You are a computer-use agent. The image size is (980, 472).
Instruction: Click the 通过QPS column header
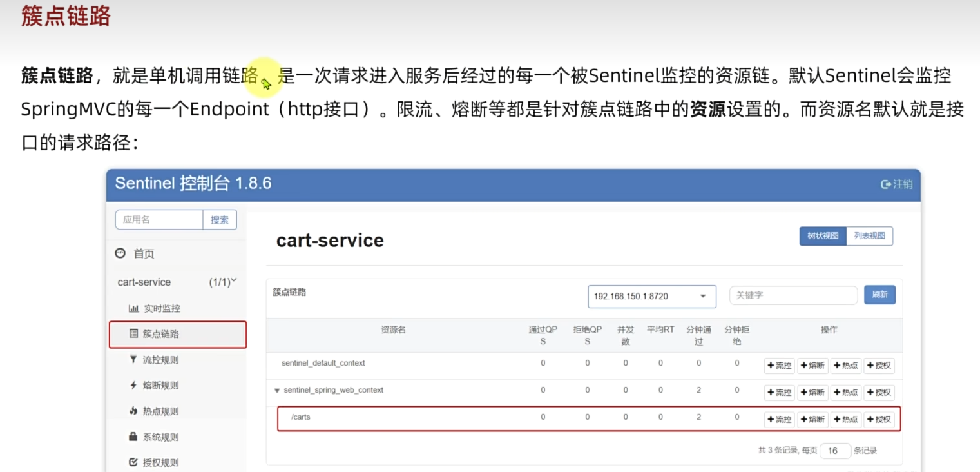coord(543,335)
